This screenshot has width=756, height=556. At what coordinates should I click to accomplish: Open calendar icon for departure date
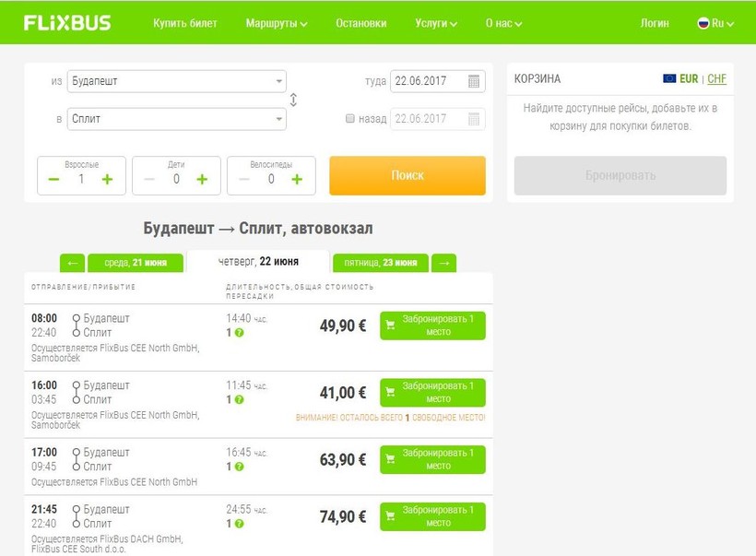[474, 81]
